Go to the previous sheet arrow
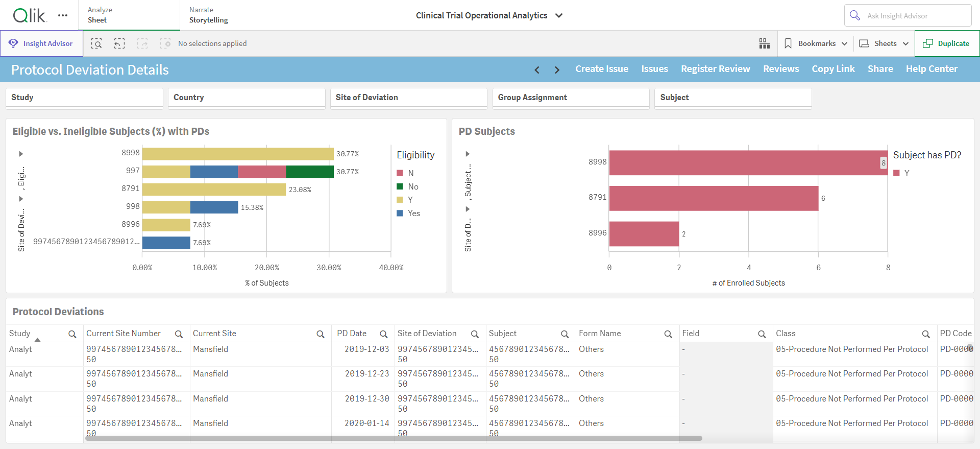This screenshot has height=449, width=980. click(537, 69)
